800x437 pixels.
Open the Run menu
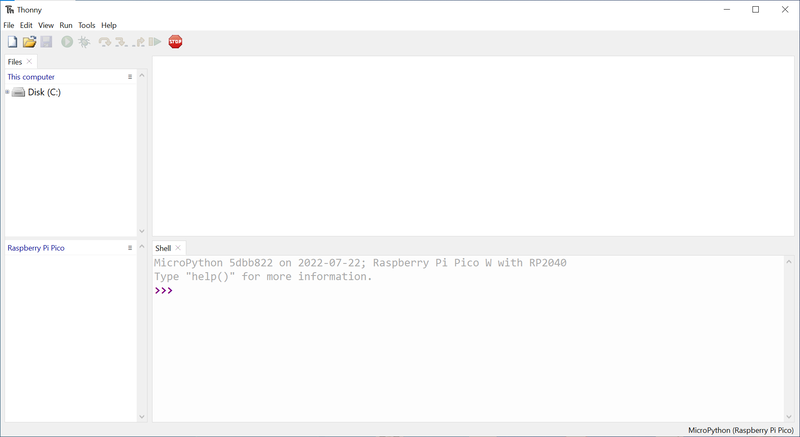[66, 25]
